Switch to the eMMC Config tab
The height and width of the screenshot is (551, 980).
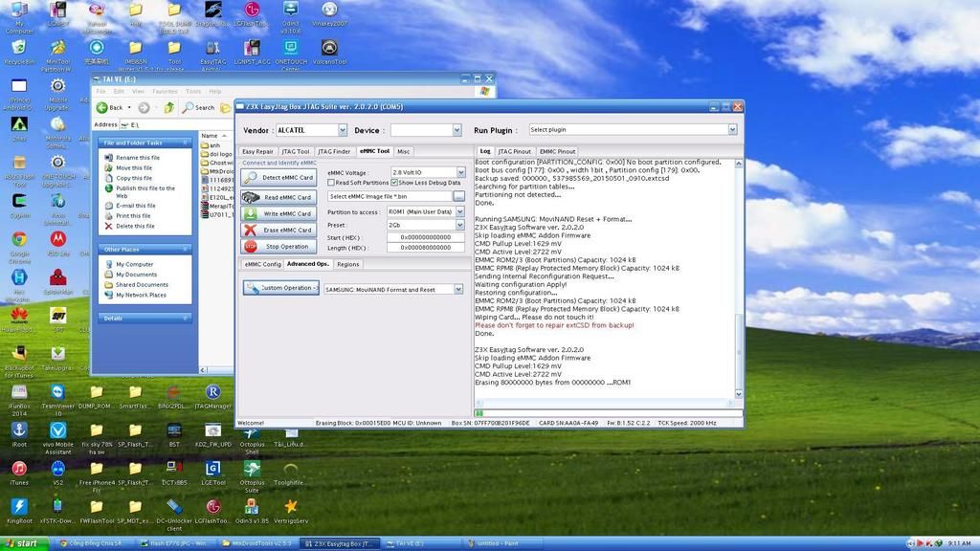262,264
